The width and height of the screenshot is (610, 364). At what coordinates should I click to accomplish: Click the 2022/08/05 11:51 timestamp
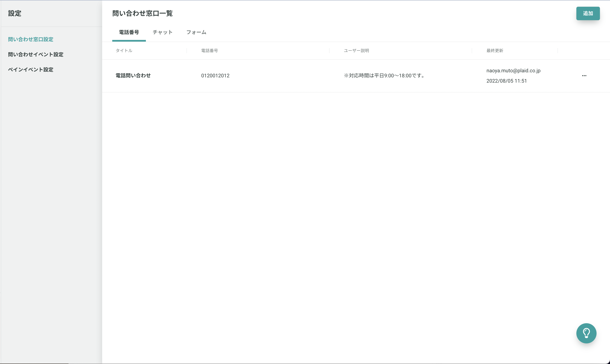[507, 81]
